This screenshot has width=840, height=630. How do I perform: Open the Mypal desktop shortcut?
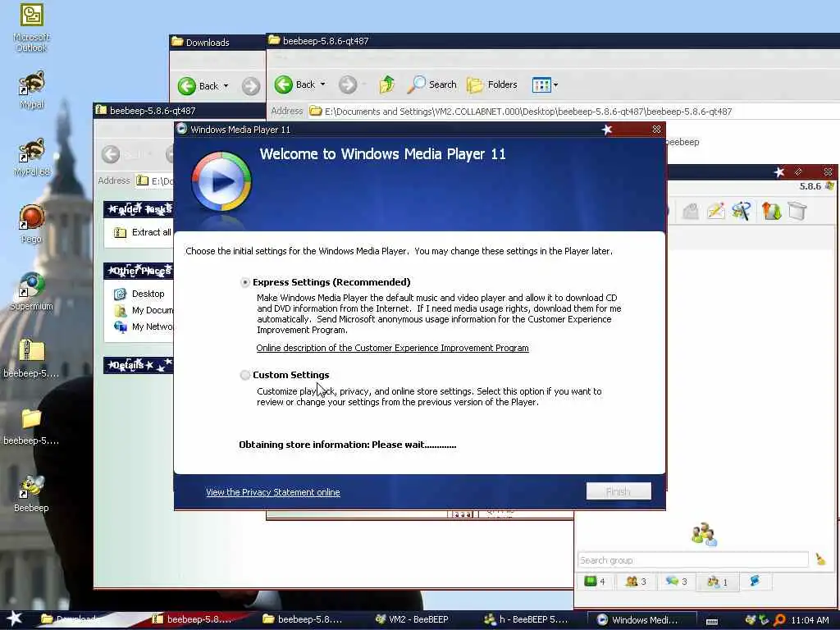[x=32, y=90]
